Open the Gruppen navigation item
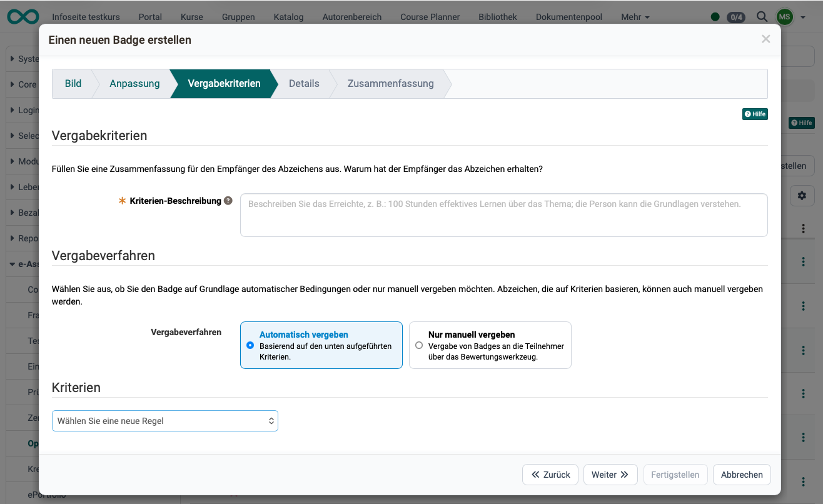Image resolution: width=823 pixels, height=504 pixels. 238,17
